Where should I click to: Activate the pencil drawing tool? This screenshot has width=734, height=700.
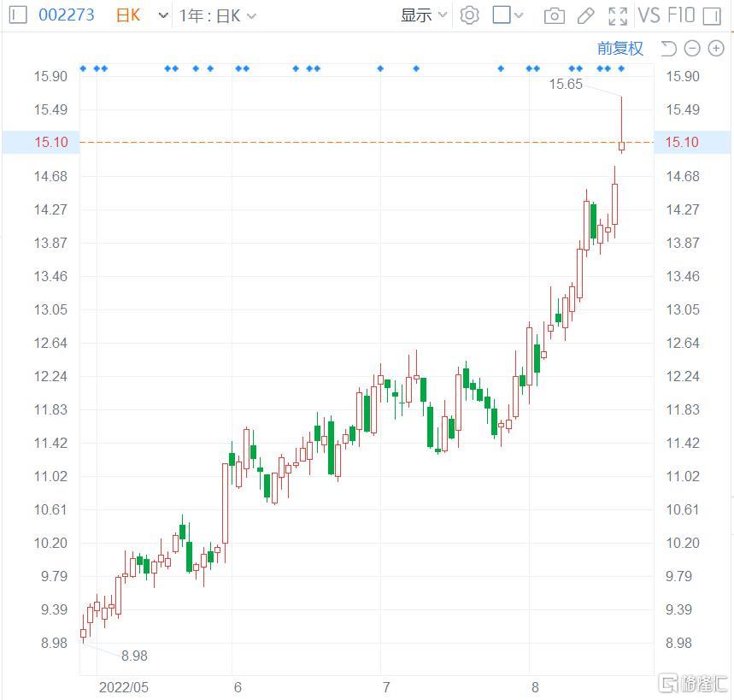pyautogui.click(x=585, y=16)
